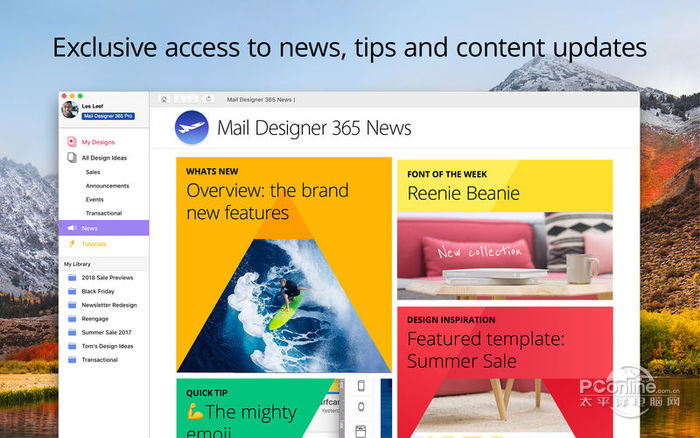Select the Mail Designer 365 Pro badge
Viewport: 700px width, 438px height.
(x=108, y=116)
